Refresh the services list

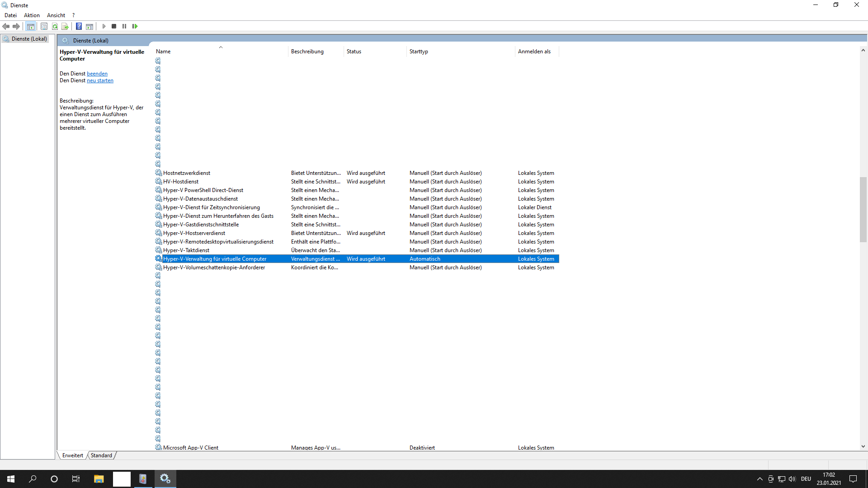click(x=55, y=26)
